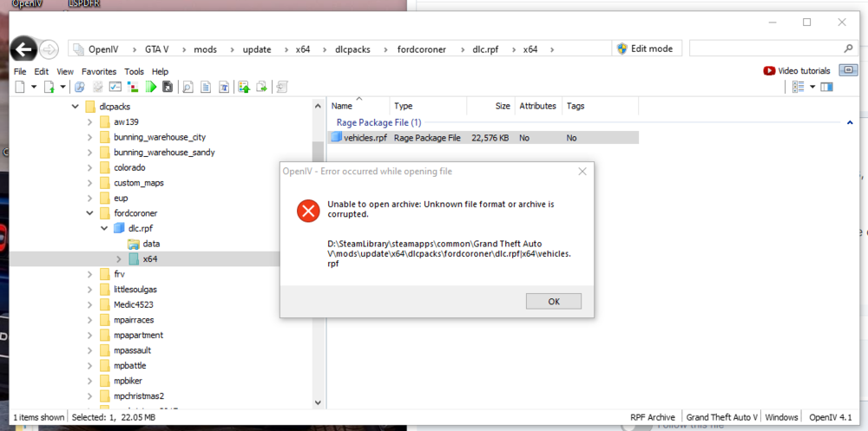Click the colored tree-structure toolbar icon
Screen dimensions: 868x431
[x=133, y=87]
